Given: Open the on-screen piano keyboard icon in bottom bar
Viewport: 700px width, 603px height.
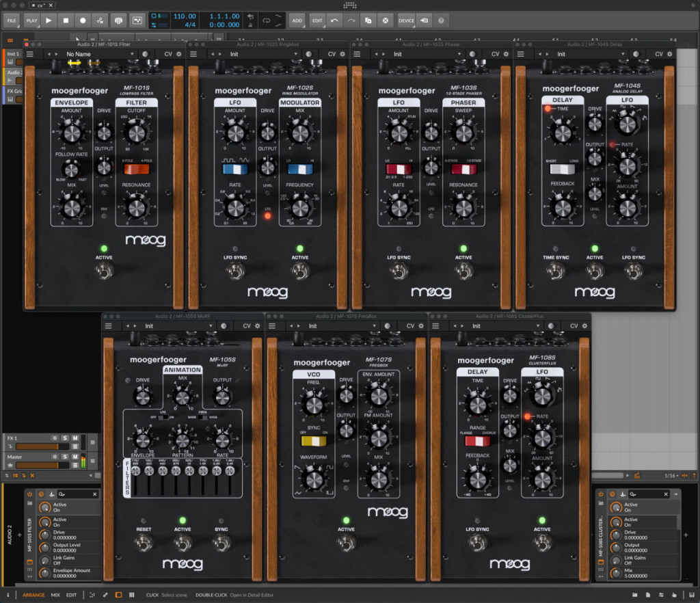Looking at the screenshot, I should click(x=131, y=595).
